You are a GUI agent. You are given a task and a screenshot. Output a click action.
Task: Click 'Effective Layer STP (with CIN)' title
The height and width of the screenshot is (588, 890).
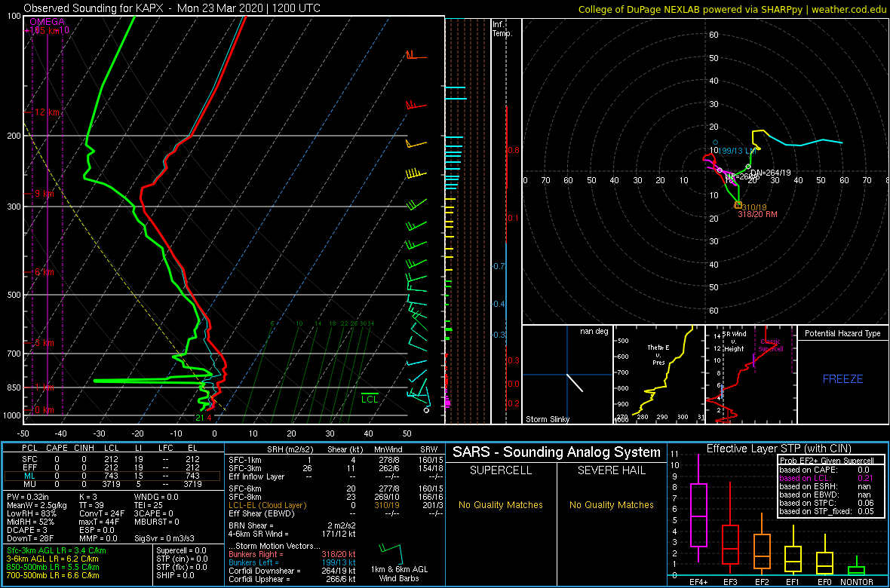pyautogui.click(x=778, y=449)
